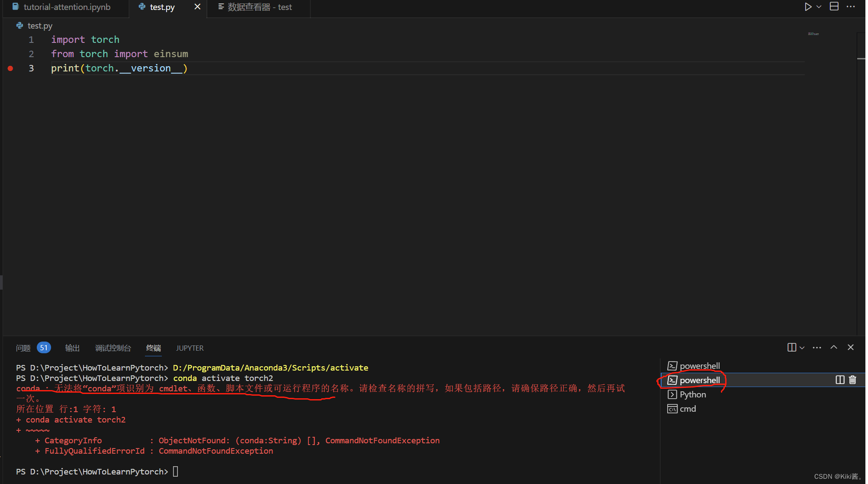This screenshot has height=484, width=868.
Task: Open the editor more actions menu
Action: [x=851, y=6]
